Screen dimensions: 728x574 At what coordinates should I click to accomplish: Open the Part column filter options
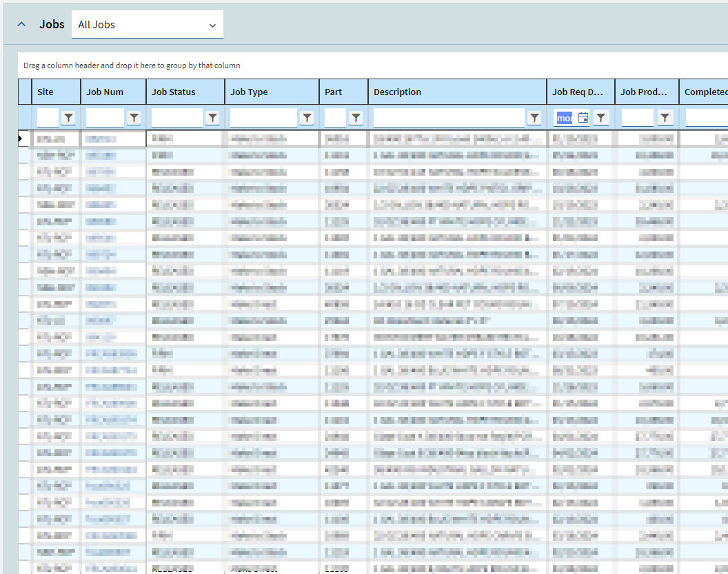tap(356, 118)
